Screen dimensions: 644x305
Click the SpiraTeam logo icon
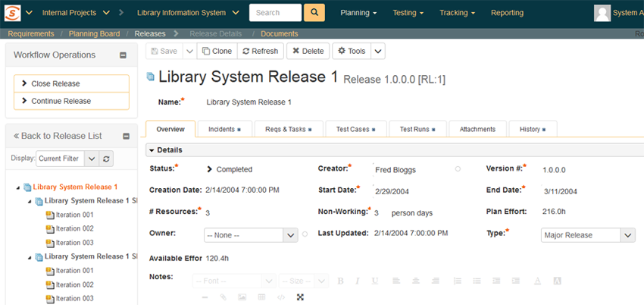pos(12,13)
